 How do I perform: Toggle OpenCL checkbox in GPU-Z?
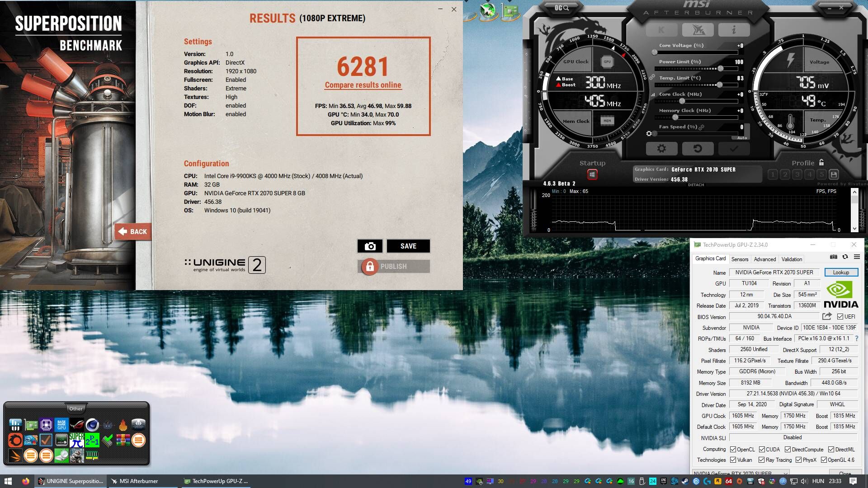733,450
